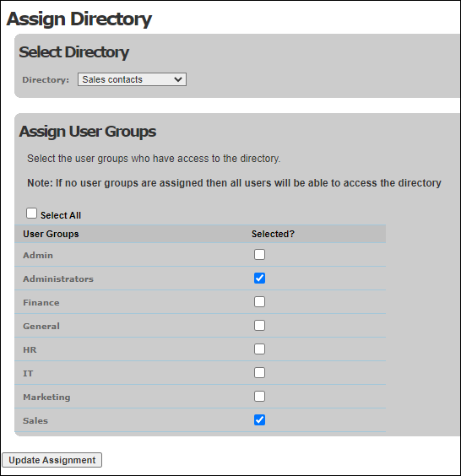Check the Admin user group checkbox

point(259,254)
